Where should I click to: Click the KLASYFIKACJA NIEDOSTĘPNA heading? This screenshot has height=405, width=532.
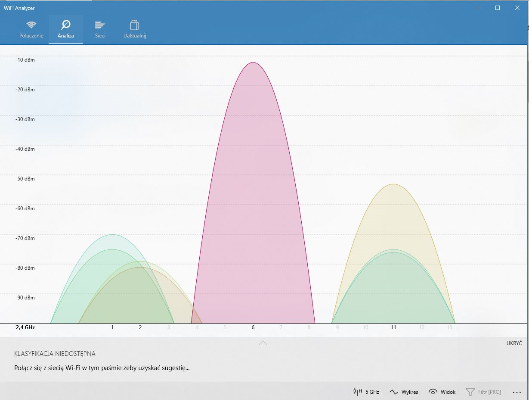55,354
